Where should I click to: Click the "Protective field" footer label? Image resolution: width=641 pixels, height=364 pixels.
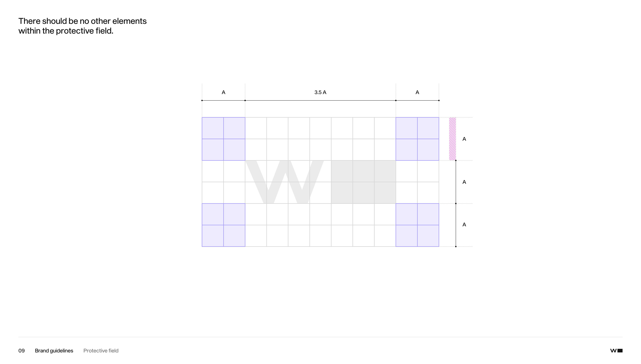[x=101, y=350]
